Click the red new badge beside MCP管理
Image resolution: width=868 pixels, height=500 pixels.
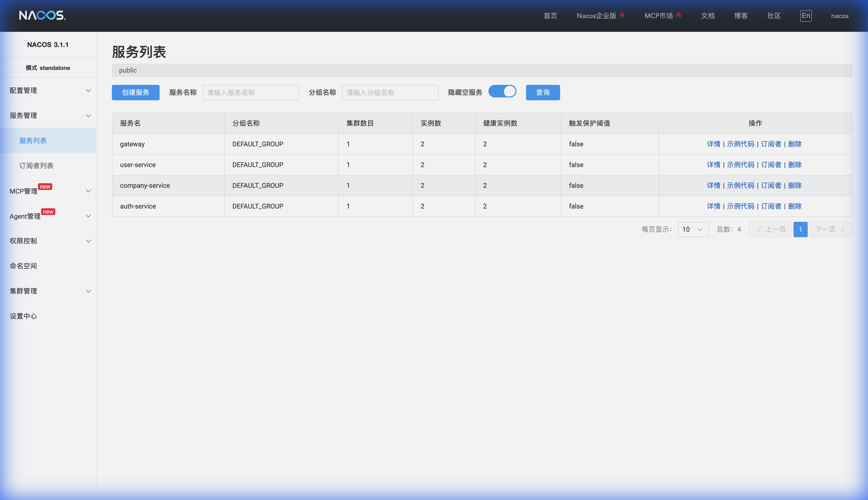(45, 186)
